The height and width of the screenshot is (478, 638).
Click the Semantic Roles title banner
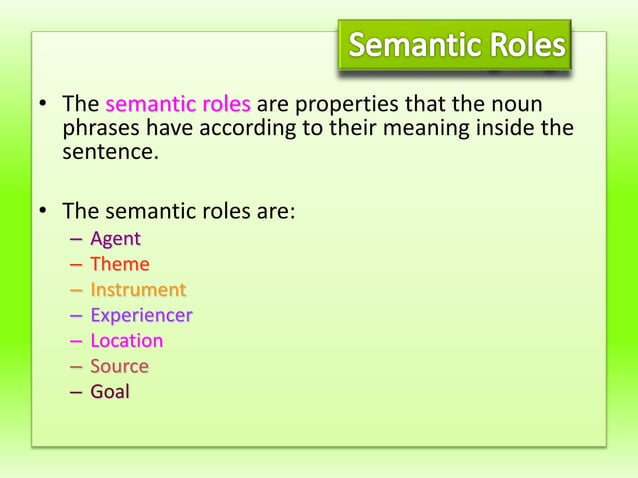coord(454,44)
